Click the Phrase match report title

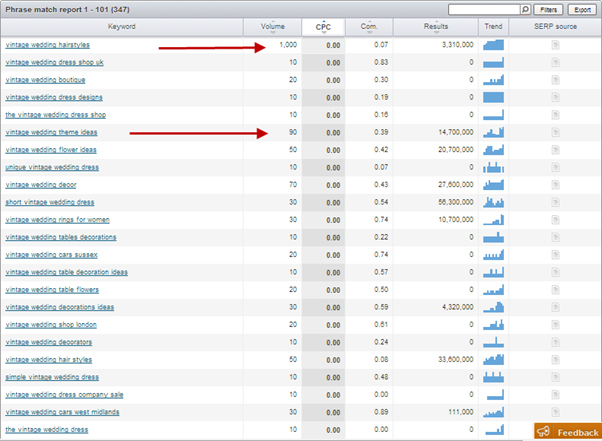click(67, 10)
